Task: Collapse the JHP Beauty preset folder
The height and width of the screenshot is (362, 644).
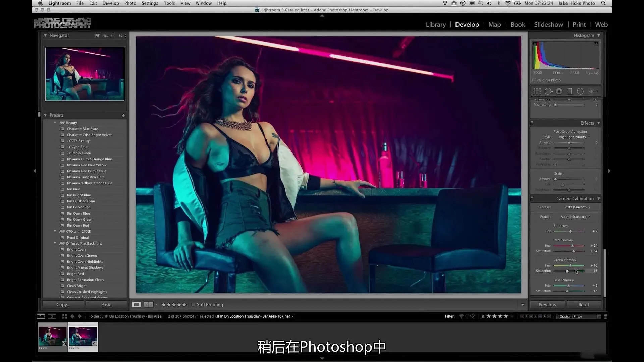Action: pyautogui.click(x=55, y=123)
